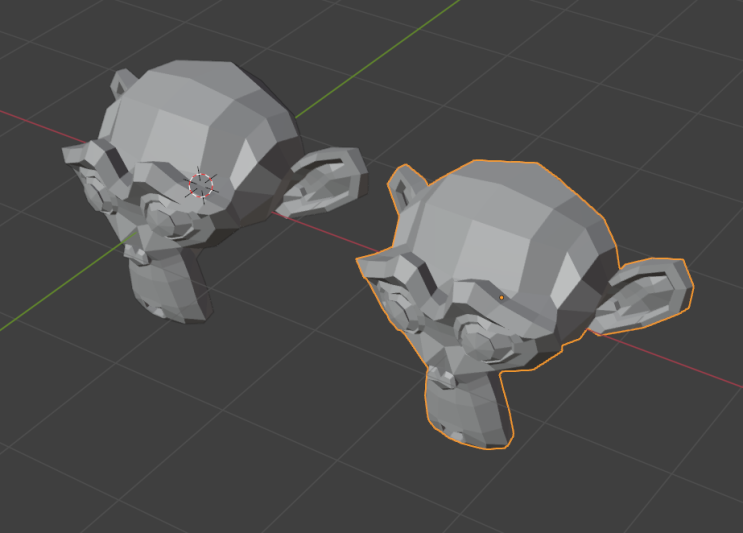
Task: Click the 3D cursor crosshair
Action: click(x=201, y=185)
